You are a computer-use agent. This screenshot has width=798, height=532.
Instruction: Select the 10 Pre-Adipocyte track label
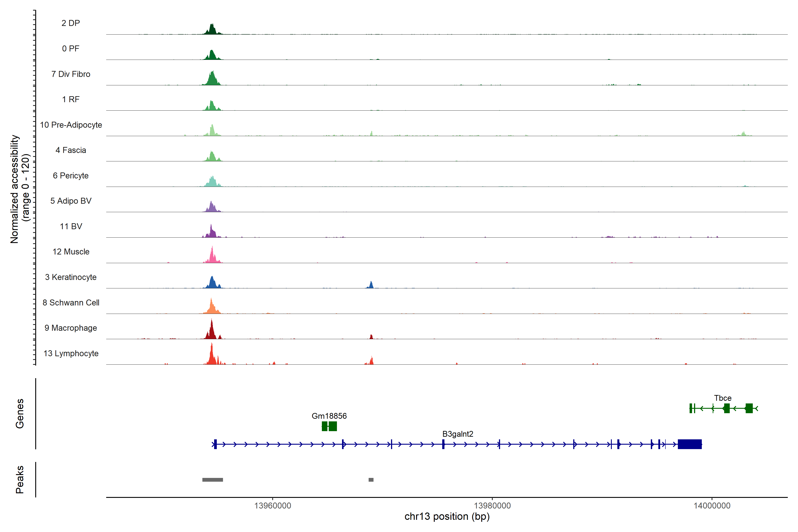[71, 125]
